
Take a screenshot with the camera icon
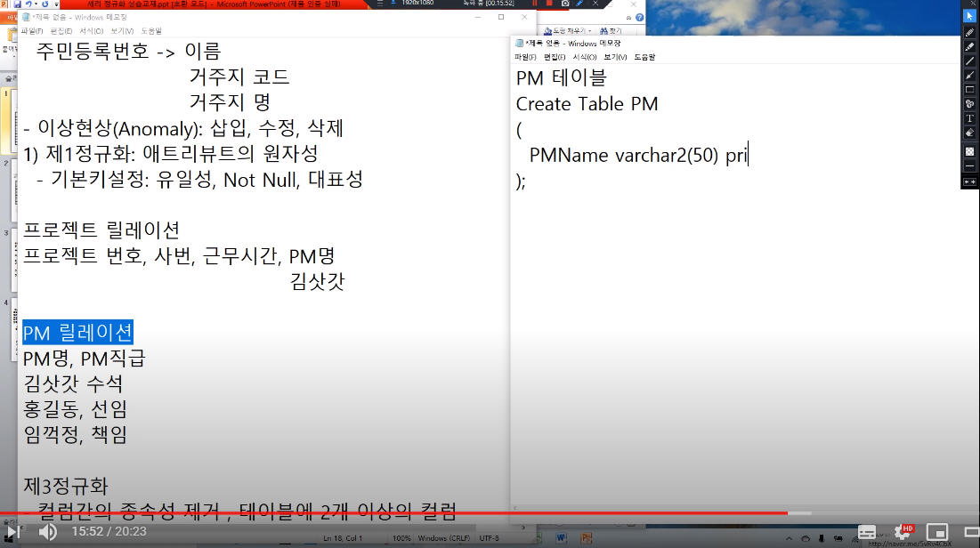click(565, 4)
